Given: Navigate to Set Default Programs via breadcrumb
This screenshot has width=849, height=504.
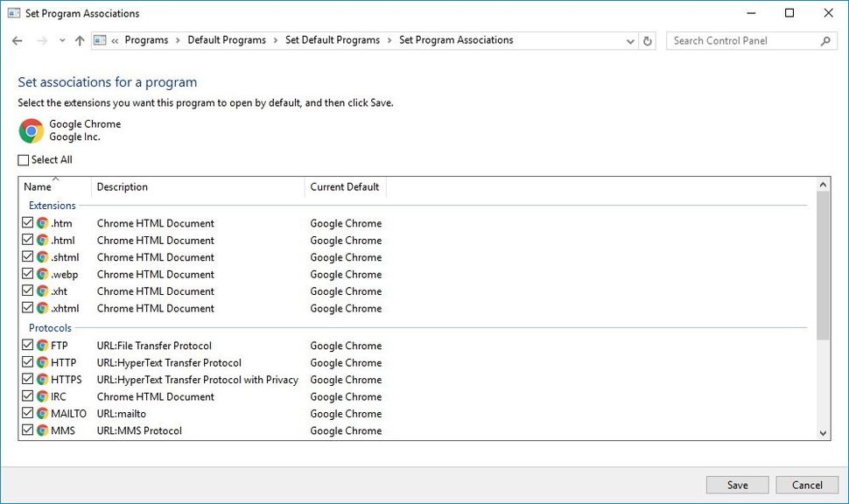Looking at the screenshot, I should (333, 39).
